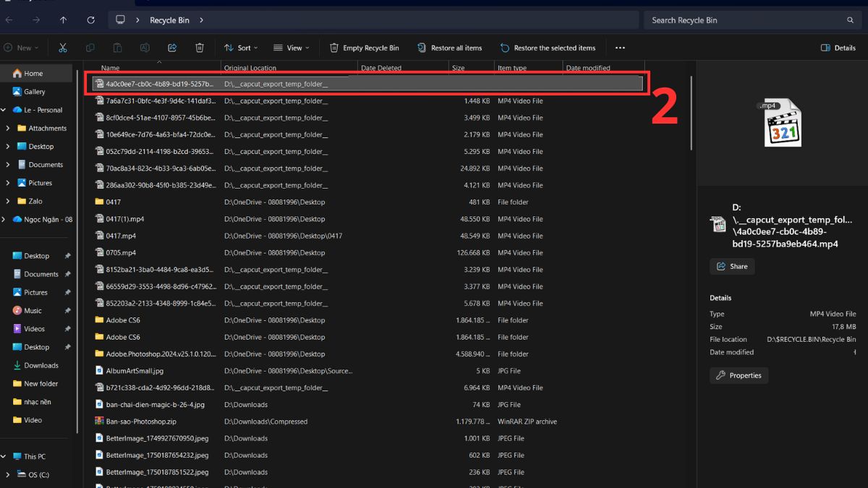Image resolution: width=868 pixels, height=488 pixels.
Task: Click the Properties button in details pane
Action: pyautogui.click(x=739, y=375)
